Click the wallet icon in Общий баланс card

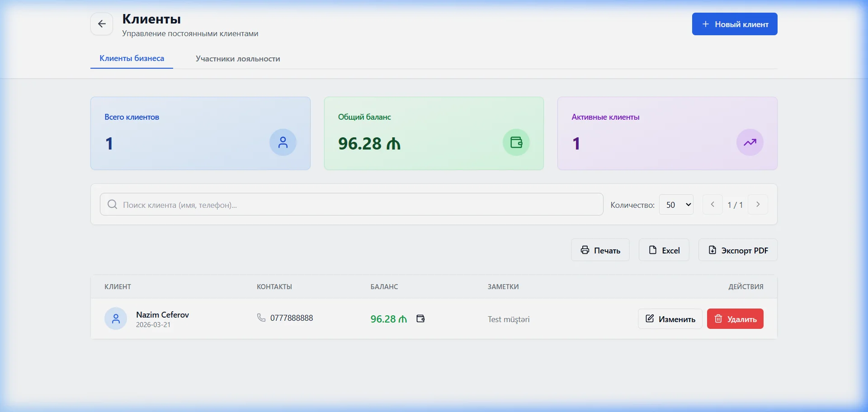pos(516,142)
